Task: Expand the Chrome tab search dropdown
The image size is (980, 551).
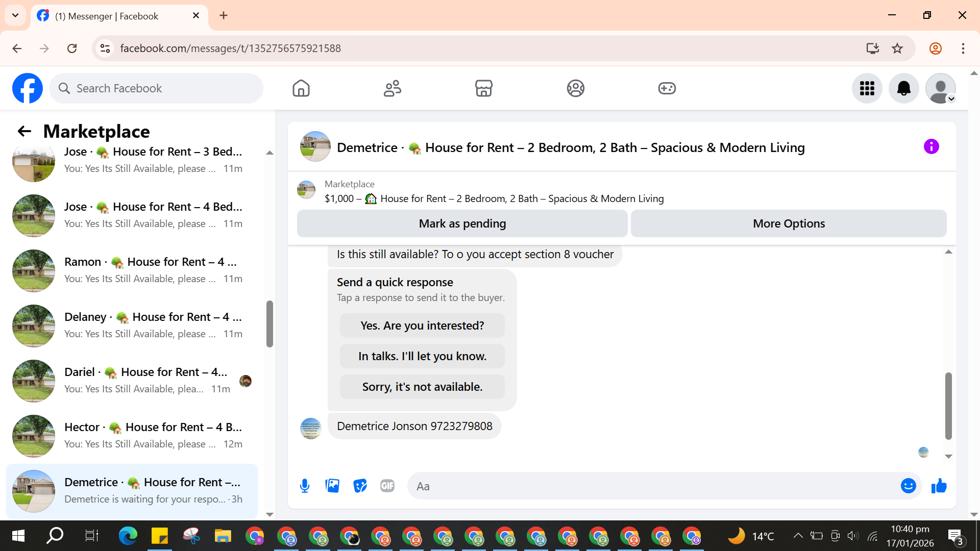Action: tap(15, 15)
